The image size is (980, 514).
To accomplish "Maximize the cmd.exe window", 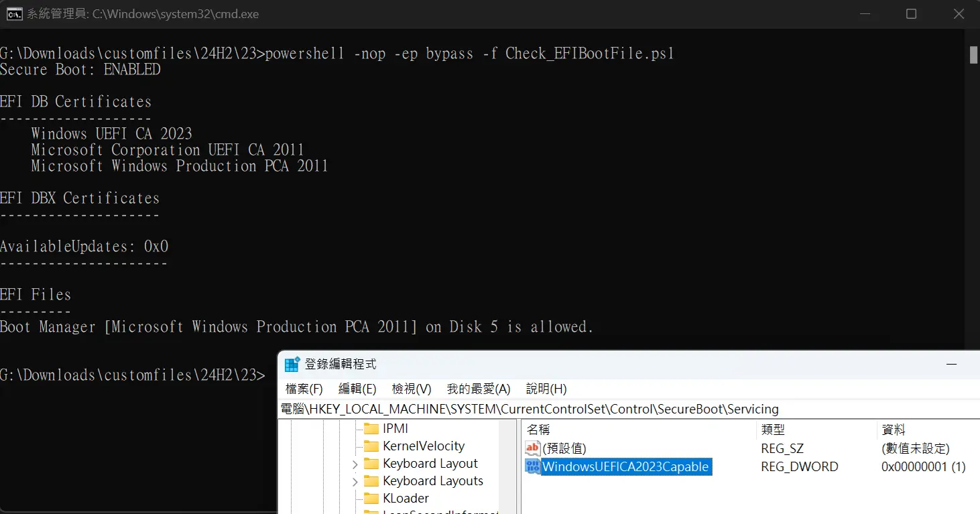I will point(911,14).
